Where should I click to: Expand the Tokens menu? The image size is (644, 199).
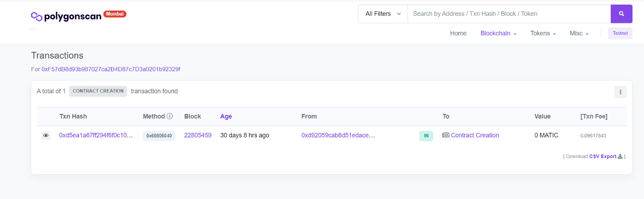[x=543, y=33]
